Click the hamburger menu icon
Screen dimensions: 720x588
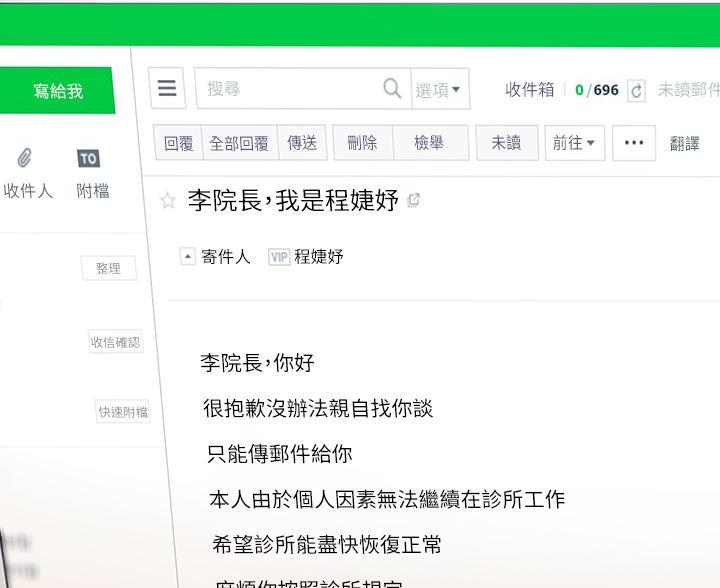pos(167,89)
